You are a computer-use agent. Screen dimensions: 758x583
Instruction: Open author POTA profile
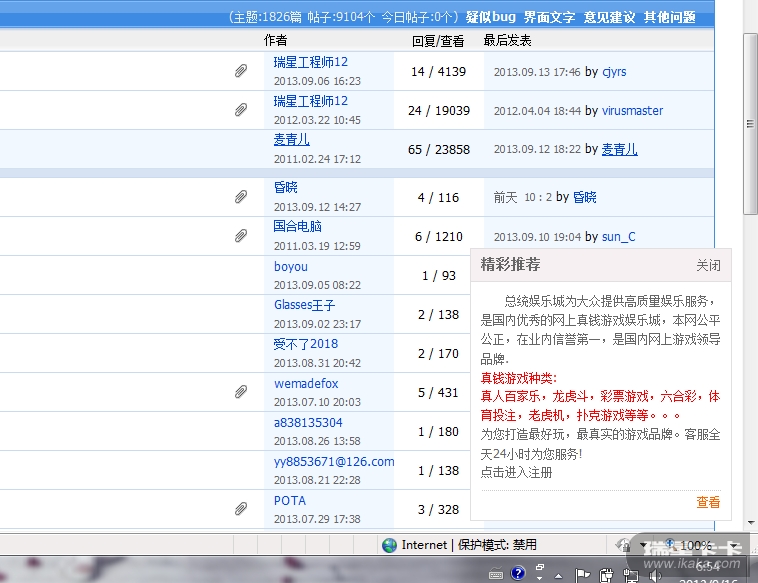[x=290, y=500]
